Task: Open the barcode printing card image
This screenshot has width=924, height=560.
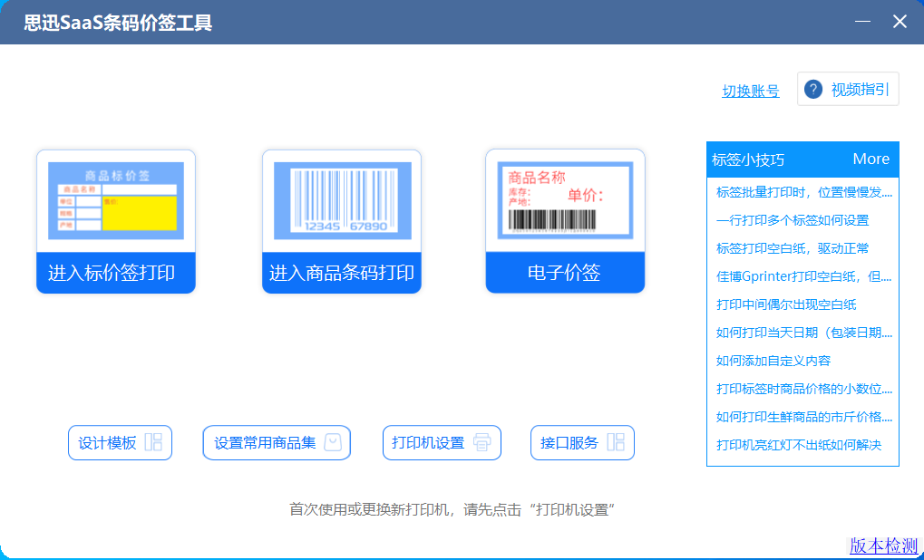Action: pos(343,201)
